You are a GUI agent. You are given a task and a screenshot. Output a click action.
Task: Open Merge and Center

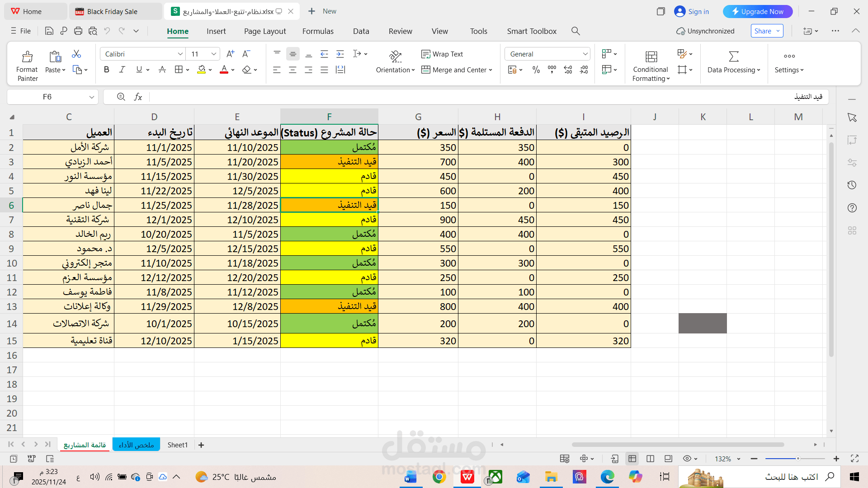457,70
